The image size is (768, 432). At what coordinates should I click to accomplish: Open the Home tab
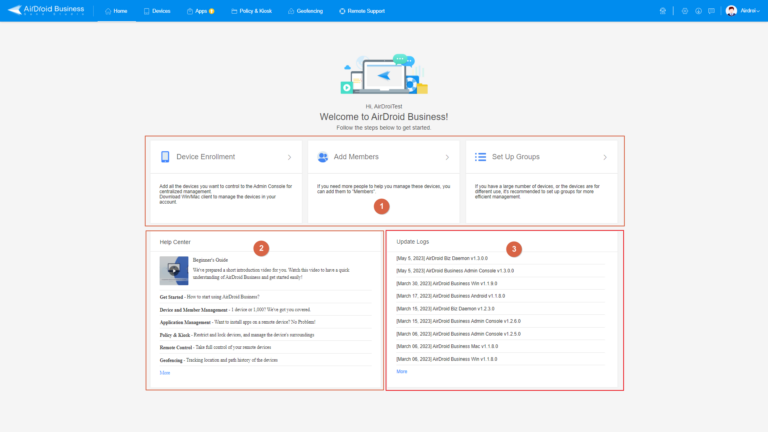[x=116, y=11]
